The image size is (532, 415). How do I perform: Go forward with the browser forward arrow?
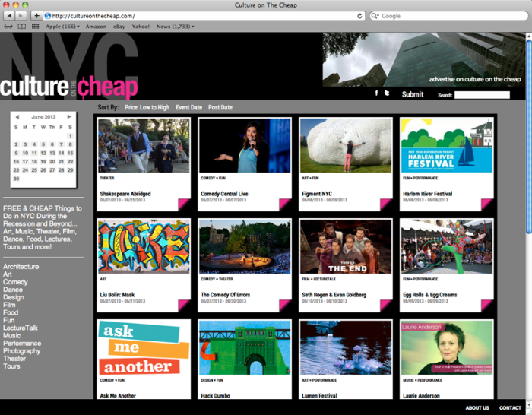[21, 16]
